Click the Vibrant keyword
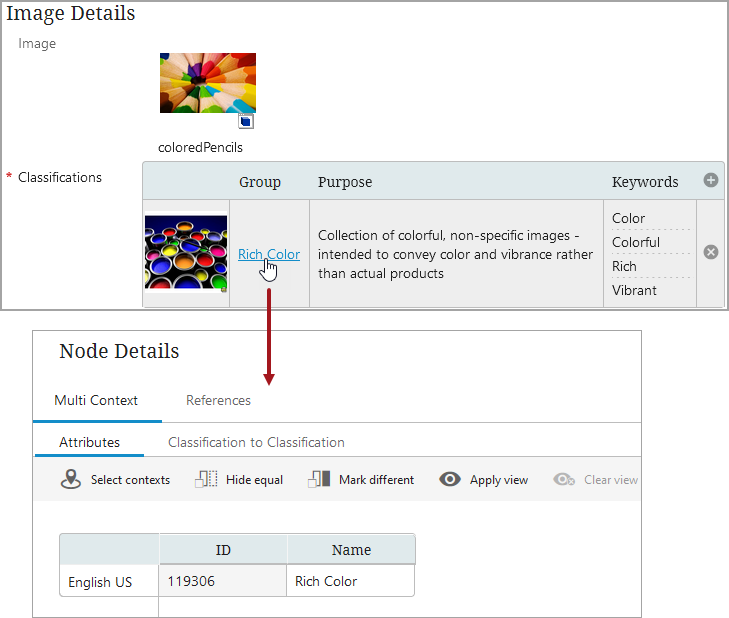Image resolution: width=729 pixels, height=618 pixels. tap(634, 290)
